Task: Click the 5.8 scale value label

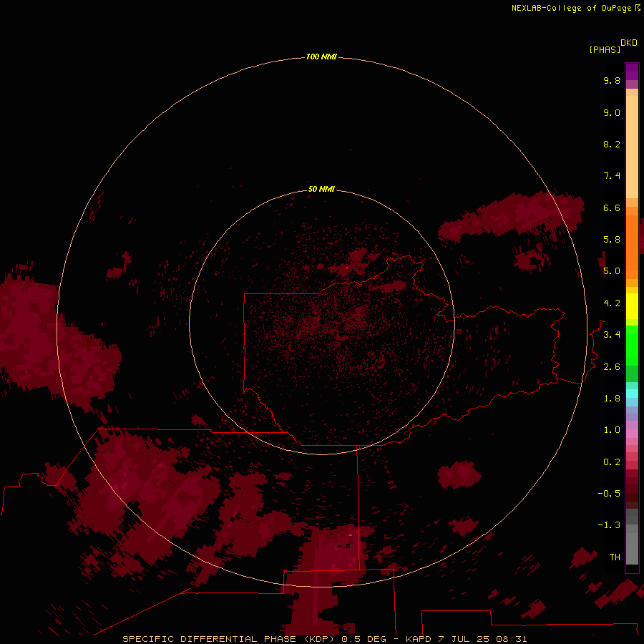Action: coord(612,240)
